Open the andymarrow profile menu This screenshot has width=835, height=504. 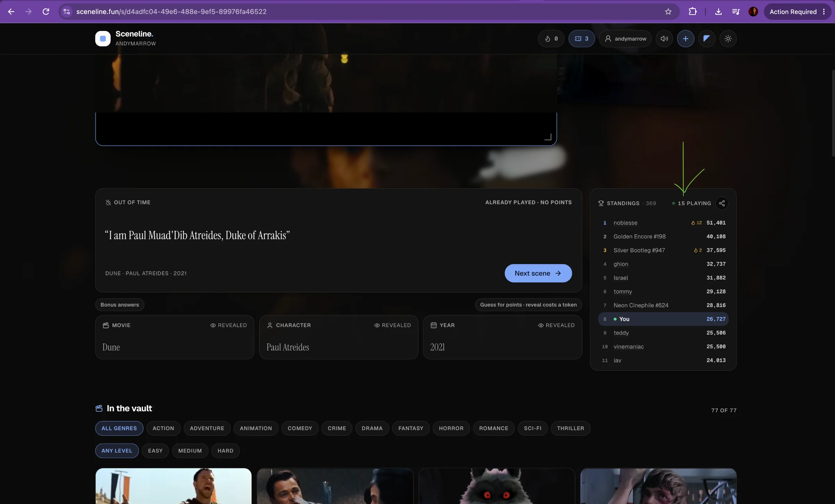coord(626,39)
